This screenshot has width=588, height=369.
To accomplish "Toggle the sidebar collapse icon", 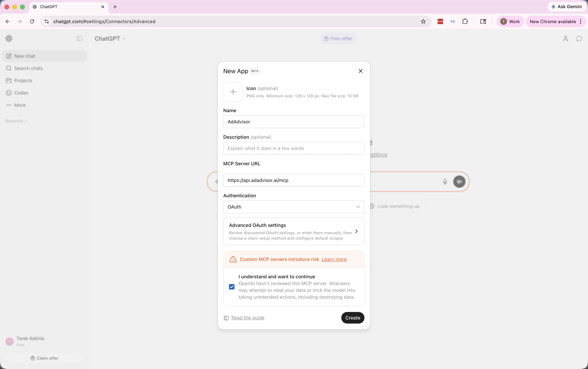I will coord(79,39).
